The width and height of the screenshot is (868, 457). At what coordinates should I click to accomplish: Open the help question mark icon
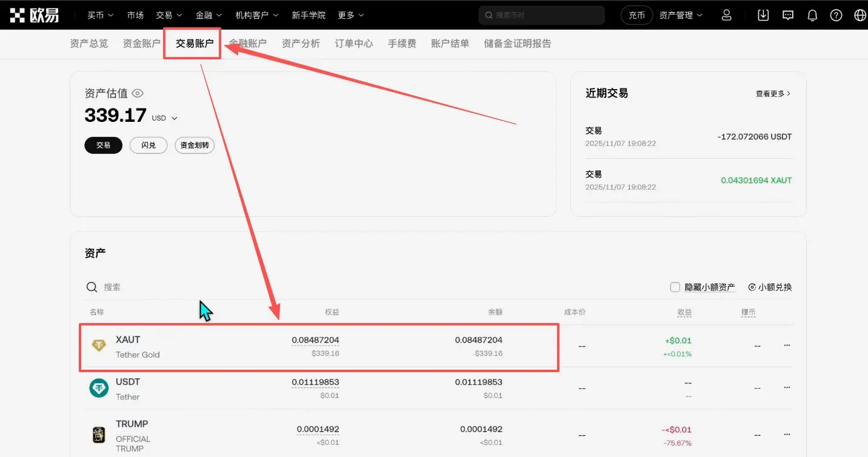836,15
